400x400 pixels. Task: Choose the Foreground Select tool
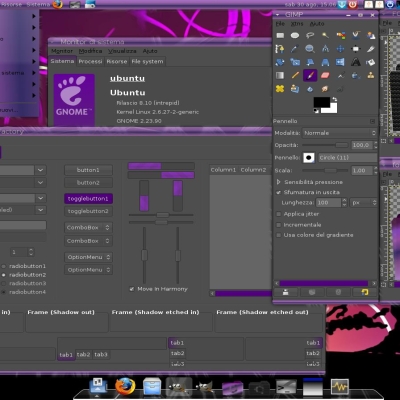371,35
